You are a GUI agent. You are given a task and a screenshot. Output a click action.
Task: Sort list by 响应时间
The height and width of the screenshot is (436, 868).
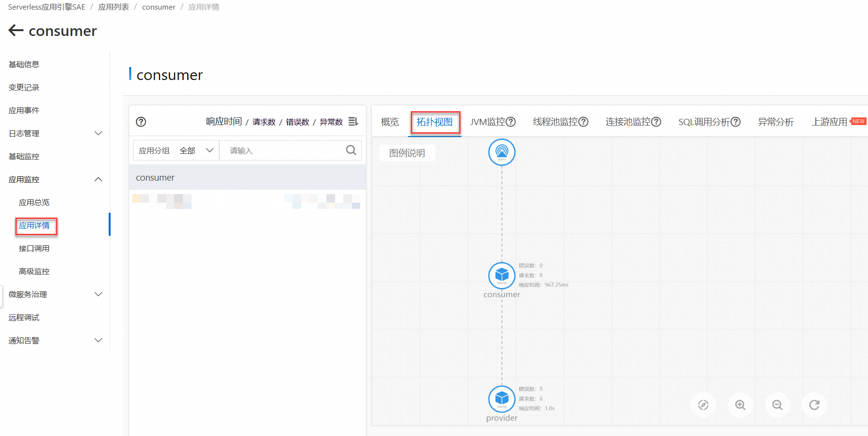click(x=224, y=122)
